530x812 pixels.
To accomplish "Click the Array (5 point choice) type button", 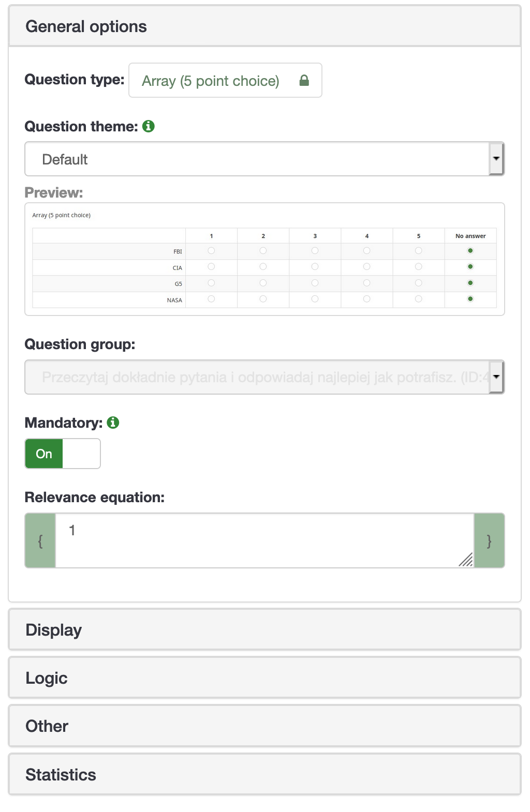I will point(225,80).
